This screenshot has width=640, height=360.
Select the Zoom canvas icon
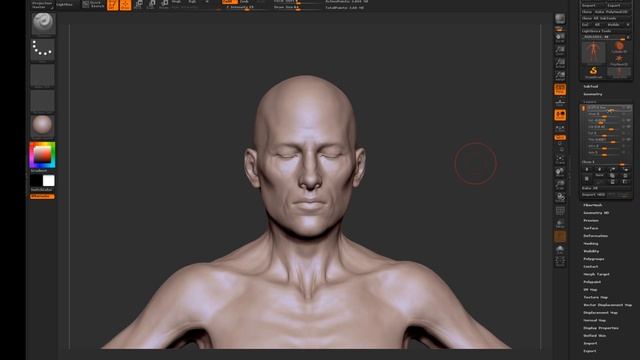(x=560, y=50)
